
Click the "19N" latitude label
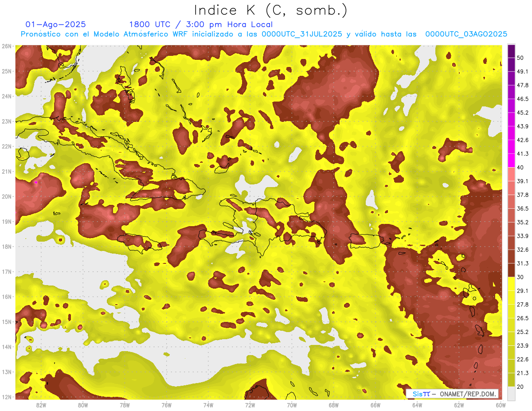point(7,221)
